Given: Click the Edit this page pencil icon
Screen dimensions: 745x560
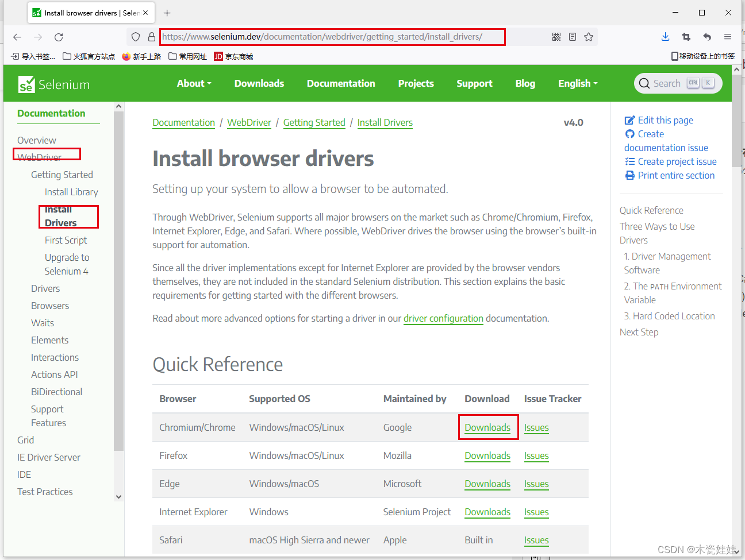Looking at the screenshot, I should coord(629,120).
